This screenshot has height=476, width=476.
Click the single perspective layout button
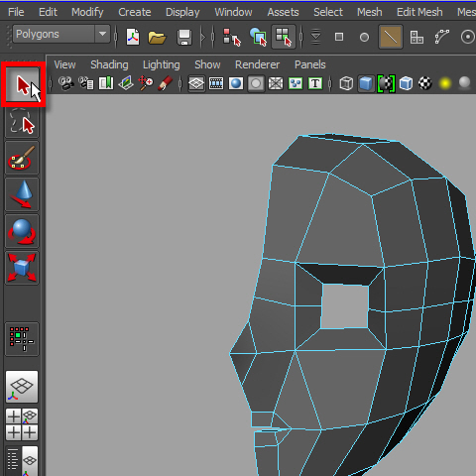click(22, 387)
